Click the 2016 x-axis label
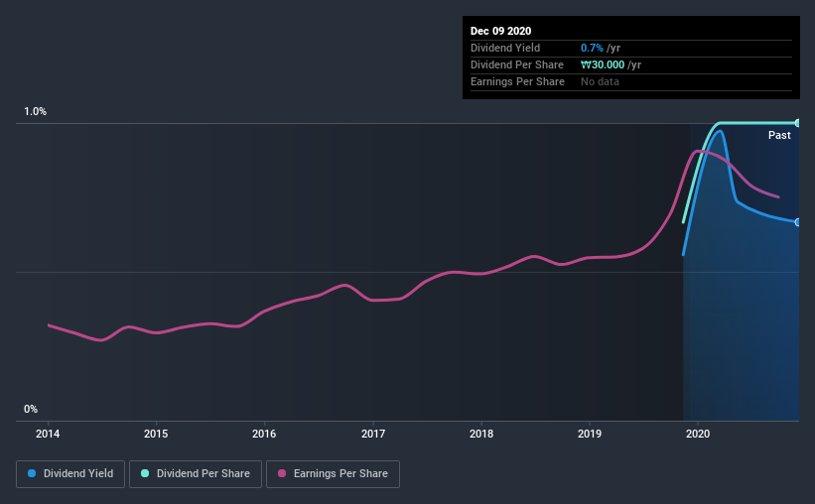The height and width of the screenshot is (504, 815). (264, 434)
